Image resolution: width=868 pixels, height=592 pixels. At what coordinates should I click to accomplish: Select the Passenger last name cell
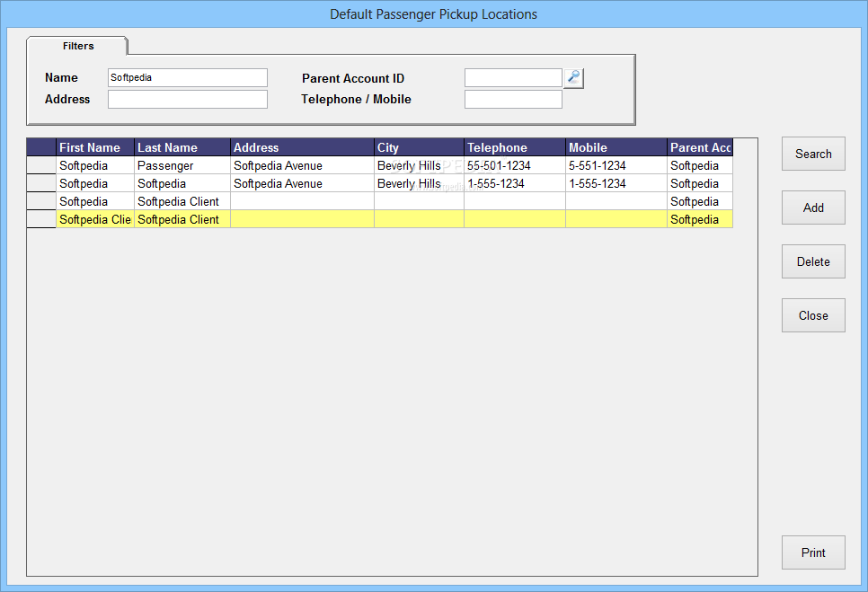pos(182,165)
